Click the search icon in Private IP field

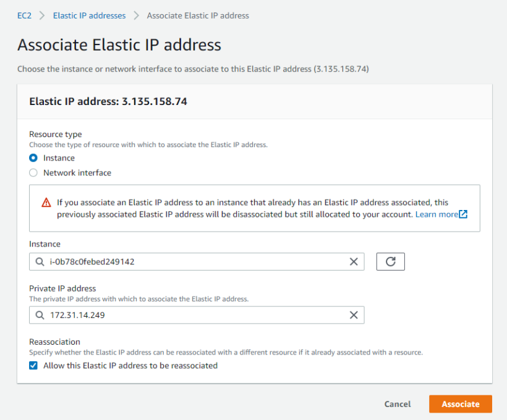tap(38, 315)
